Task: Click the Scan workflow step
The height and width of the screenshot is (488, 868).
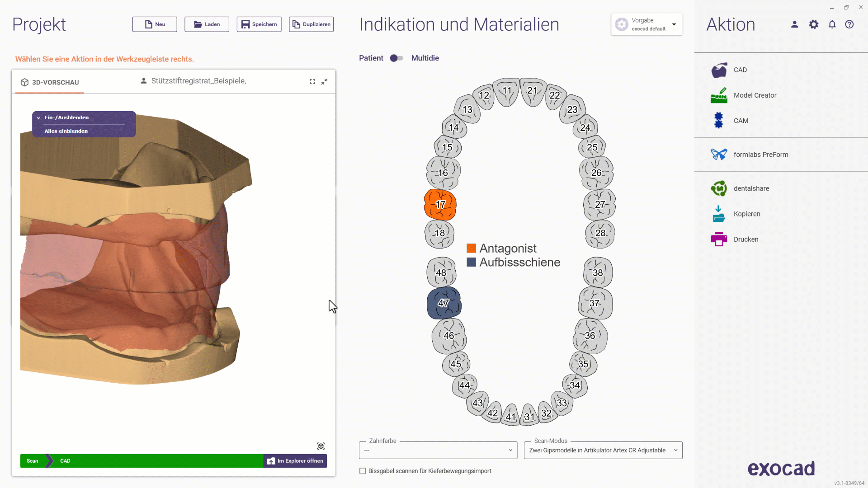Action: pos(33,461)
